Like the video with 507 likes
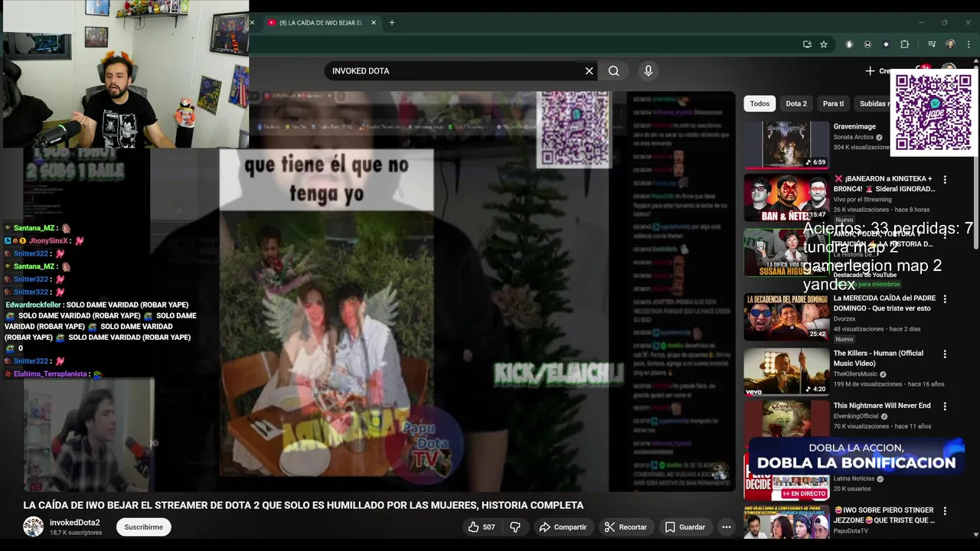 (482, 527)
